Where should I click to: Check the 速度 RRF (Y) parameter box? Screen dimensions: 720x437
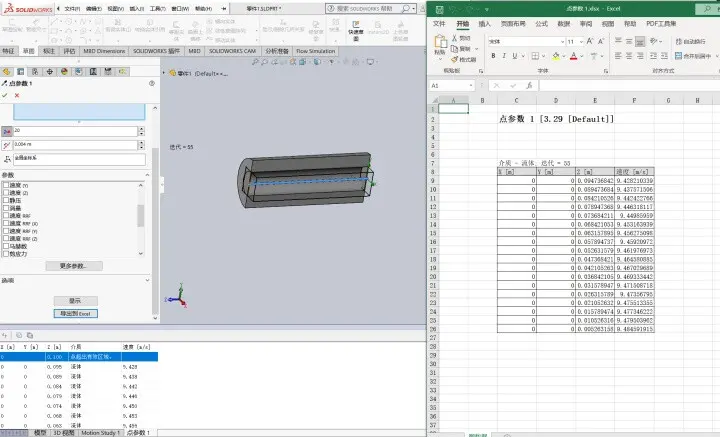(x=6, y=231)
